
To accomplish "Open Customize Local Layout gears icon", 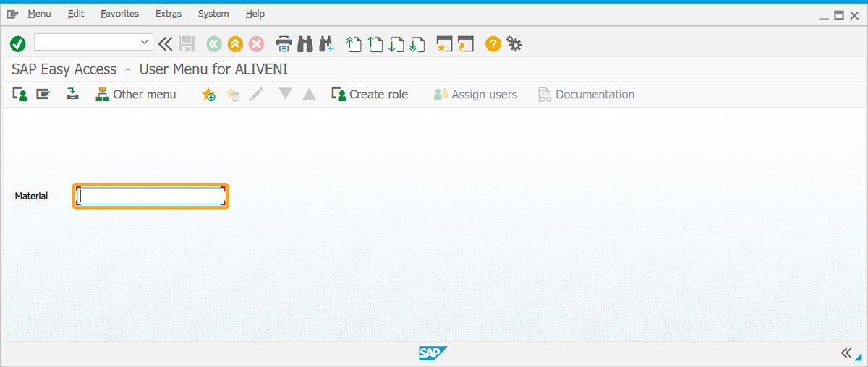I will point(514,44).
